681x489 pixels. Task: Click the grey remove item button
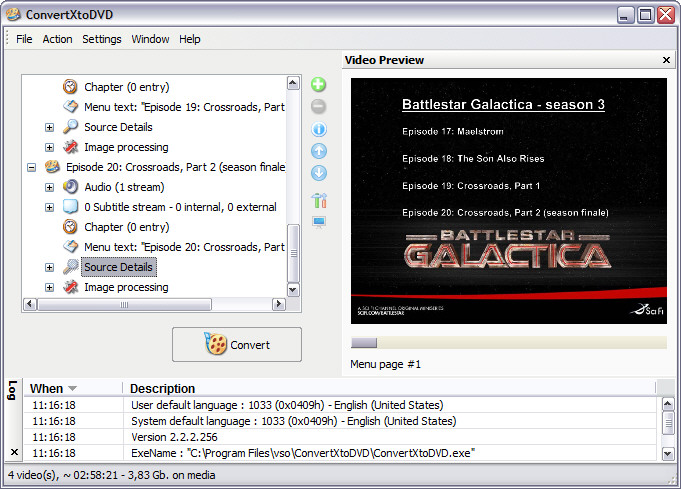[x=318, y=106]
